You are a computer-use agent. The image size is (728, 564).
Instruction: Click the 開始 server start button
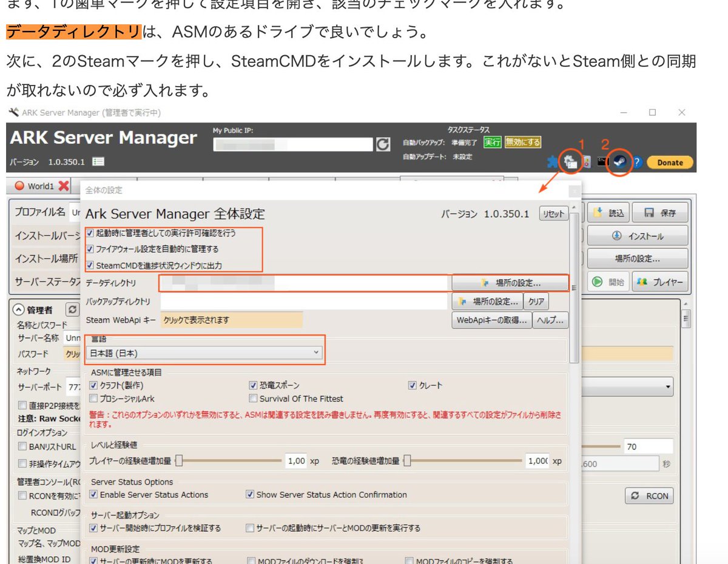(608, 282)
